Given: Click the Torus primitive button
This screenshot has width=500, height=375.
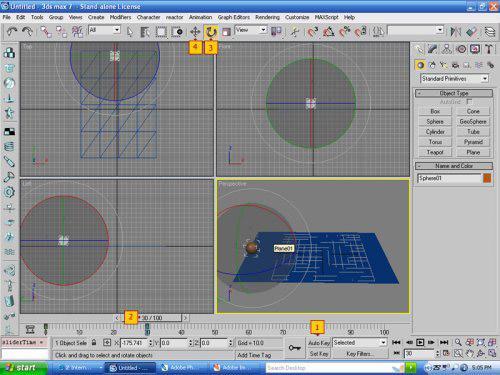Looking at the screenshot, I should pyautogui.click(x=435, y=142).
